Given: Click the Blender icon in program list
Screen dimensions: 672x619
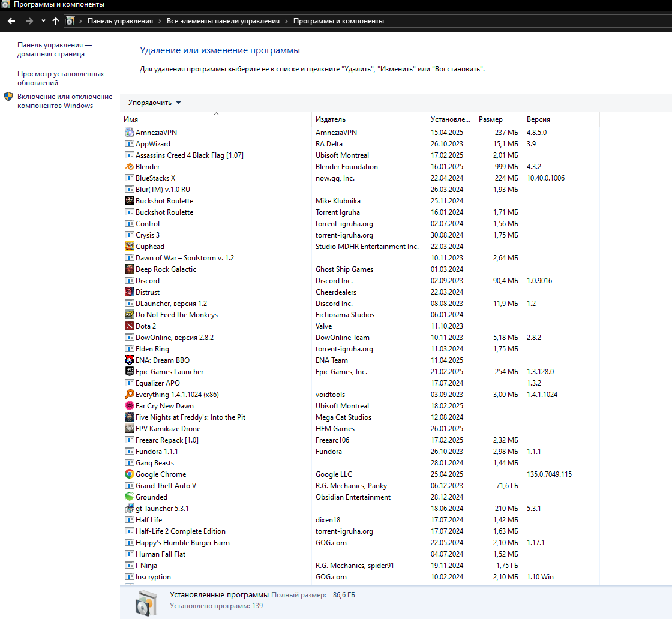Looking at the screenshot, I should (130, 167).
